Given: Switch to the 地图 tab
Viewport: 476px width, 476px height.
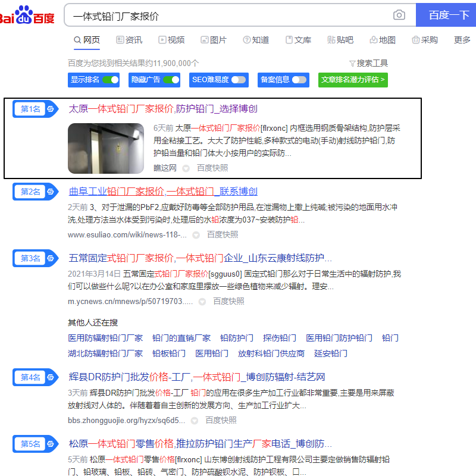Looking at the screenshot, I should [383, 40].
